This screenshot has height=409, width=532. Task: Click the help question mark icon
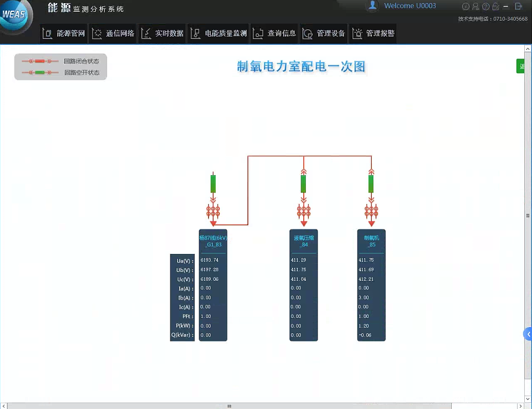click(x=485, y=7)
